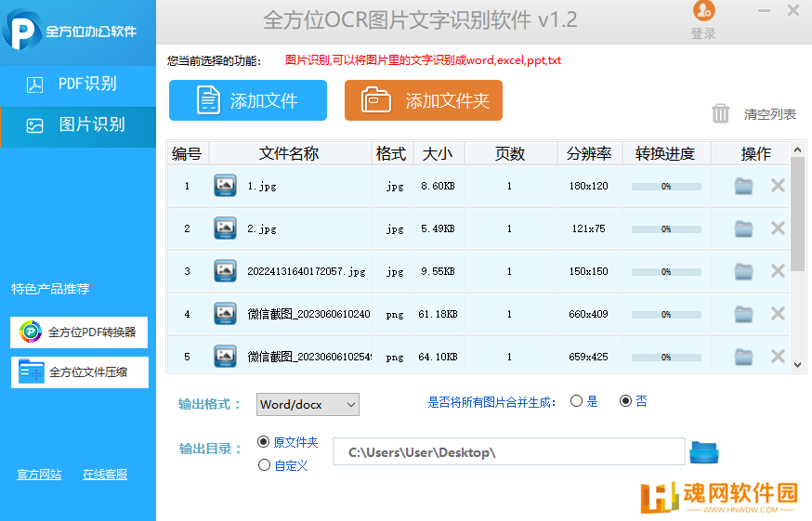
Task: Choose 原文件夹 output directory option
Action: pyautogui.click(x=264, y=442)
